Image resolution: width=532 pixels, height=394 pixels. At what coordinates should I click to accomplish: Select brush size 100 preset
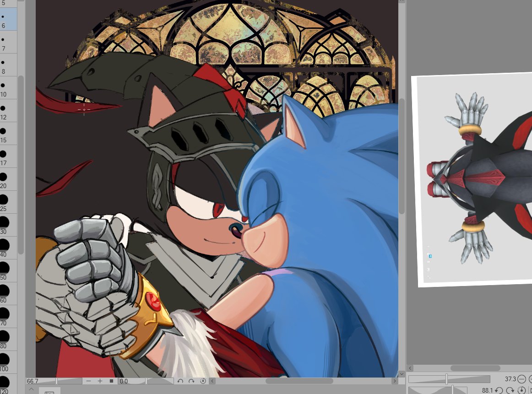8,362
